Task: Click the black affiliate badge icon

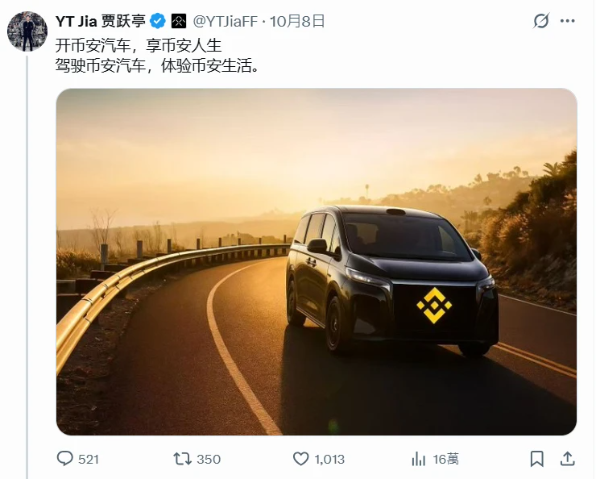Action: click(178, 21)
